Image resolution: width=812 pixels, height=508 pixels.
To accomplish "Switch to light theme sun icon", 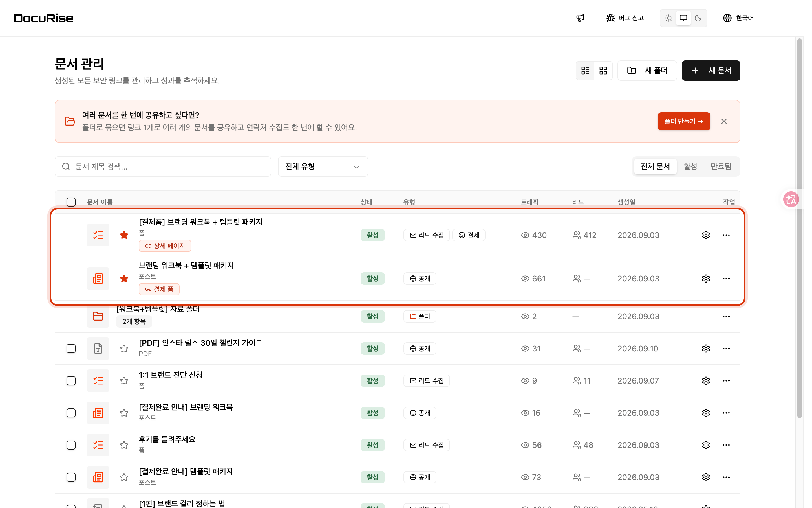I will pyautogui.click(x=668, y=18).
